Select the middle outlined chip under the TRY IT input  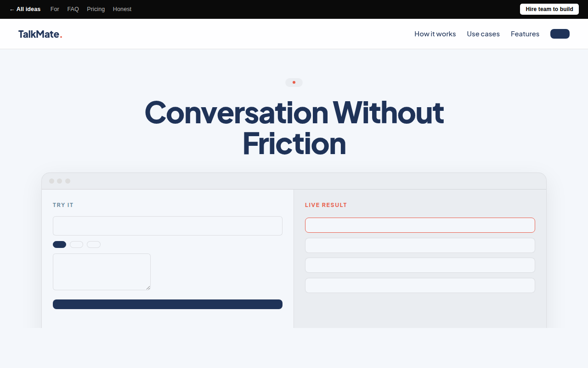[77, 244]
